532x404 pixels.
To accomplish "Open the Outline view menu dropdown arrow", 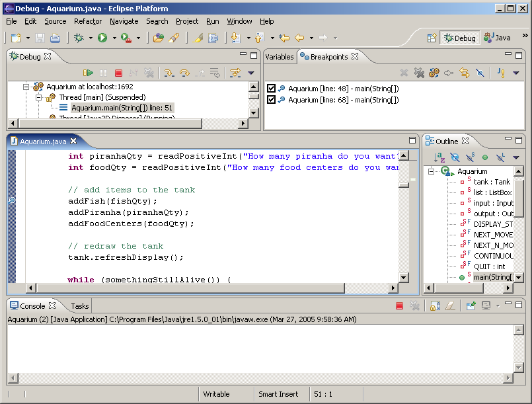I will 516,157.
